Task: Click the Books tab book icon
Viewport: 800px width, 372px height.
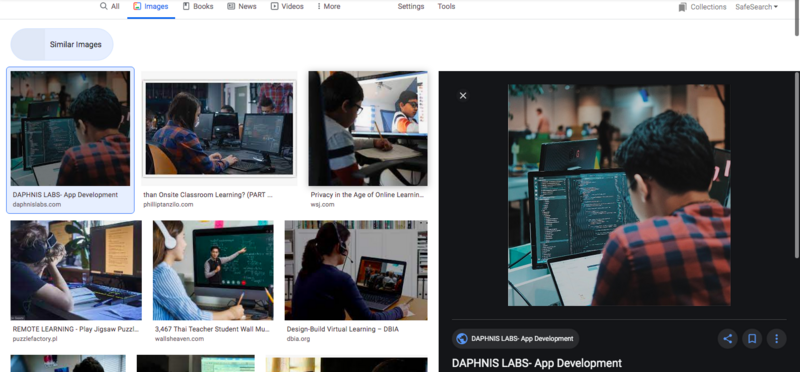Action: (x=186, y=6)
